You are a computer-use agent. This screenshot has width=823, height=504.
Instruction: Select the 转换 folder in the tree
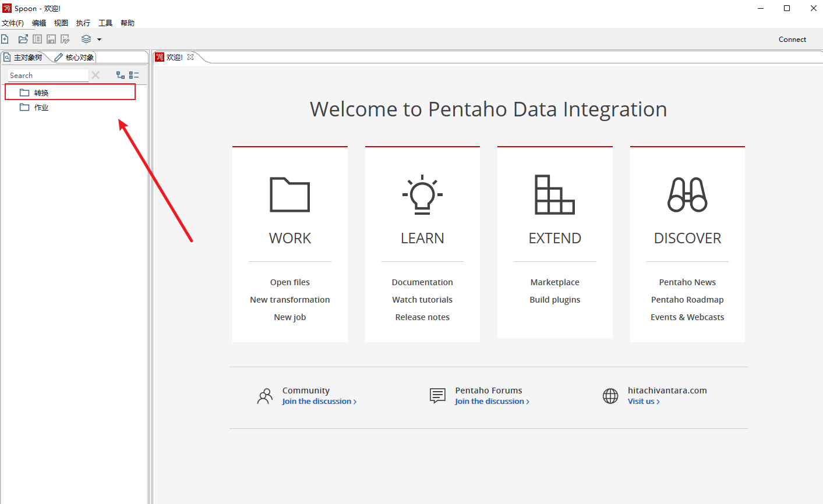(41, 93)
